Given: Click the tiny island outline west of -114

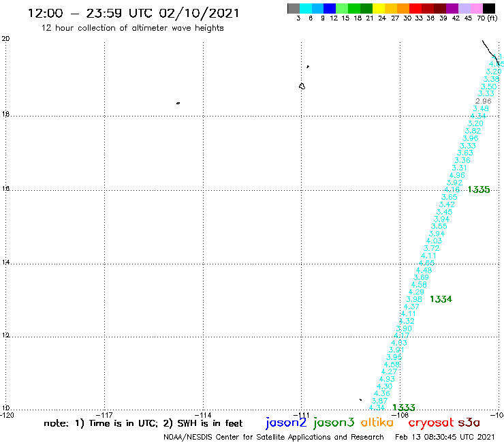Looking at the screenshot, I should click(178, 103).
